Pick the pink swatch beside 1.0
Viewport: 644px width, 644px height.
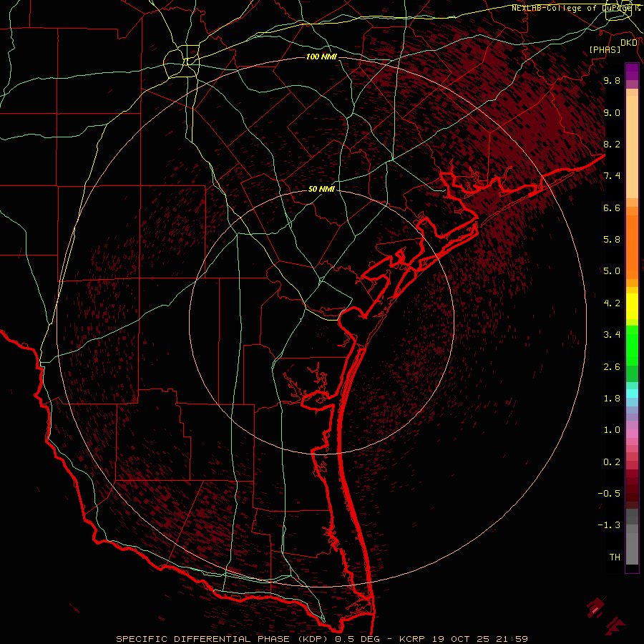point(632,434)
